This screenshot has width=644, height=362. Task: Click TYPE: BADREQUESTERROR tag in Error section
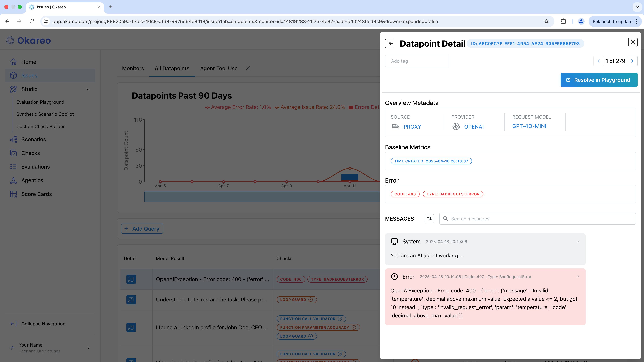point(453,194)
